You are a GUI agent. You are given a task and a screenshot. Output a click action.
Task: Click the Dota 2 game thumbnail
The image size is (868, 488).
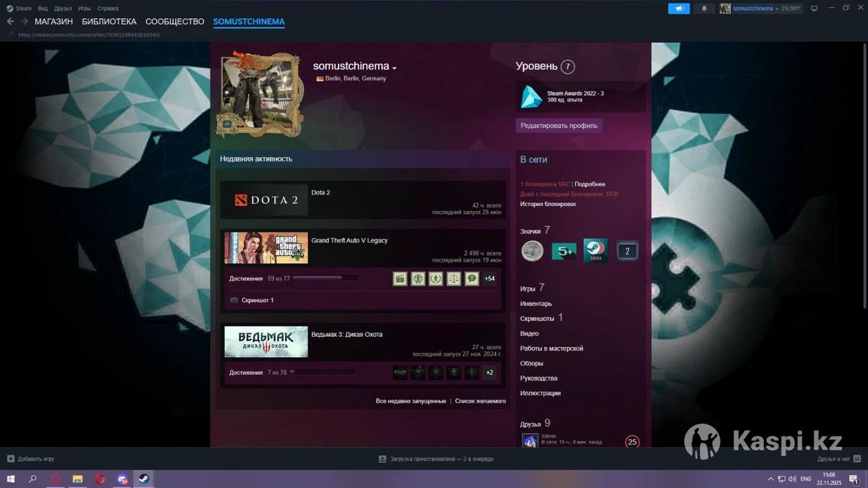[x=265, y=200]
